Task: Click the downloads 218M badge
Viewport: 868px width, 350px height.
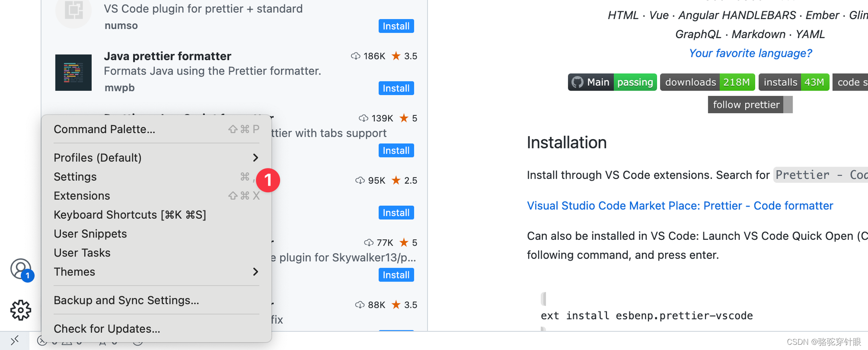Action: point(707,82)
